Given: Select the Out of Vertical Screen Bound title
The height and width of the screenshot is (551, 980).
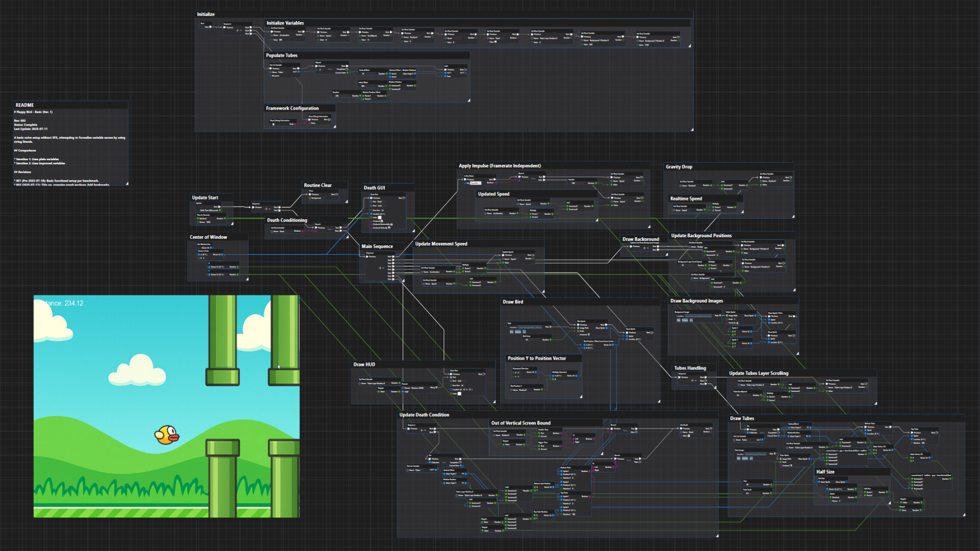Looking at the screenshot, I should (x=521, y=423).
